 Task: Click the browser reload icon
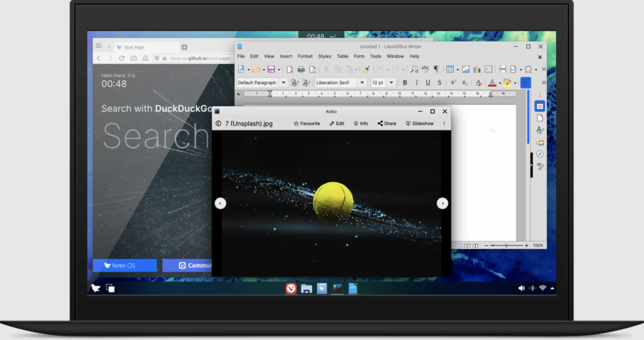122,58
